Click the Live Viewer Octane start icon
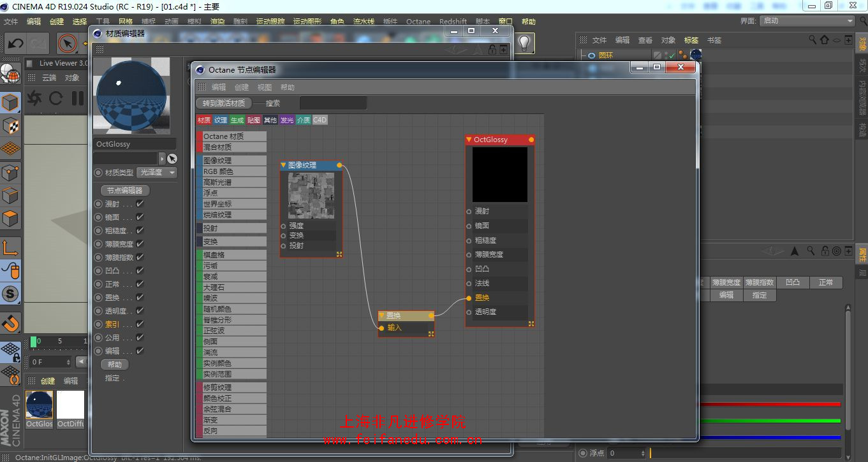Screen dimensions: 868x462 (34, 98)
